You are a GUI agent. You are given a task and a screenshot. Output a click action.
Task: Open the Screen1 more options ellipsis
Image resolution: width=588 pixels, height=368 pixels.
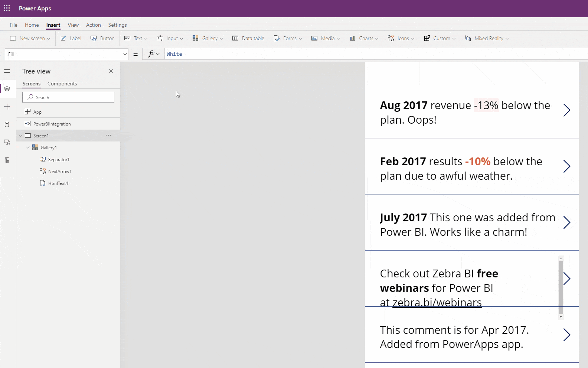click(x=108, y=135)
